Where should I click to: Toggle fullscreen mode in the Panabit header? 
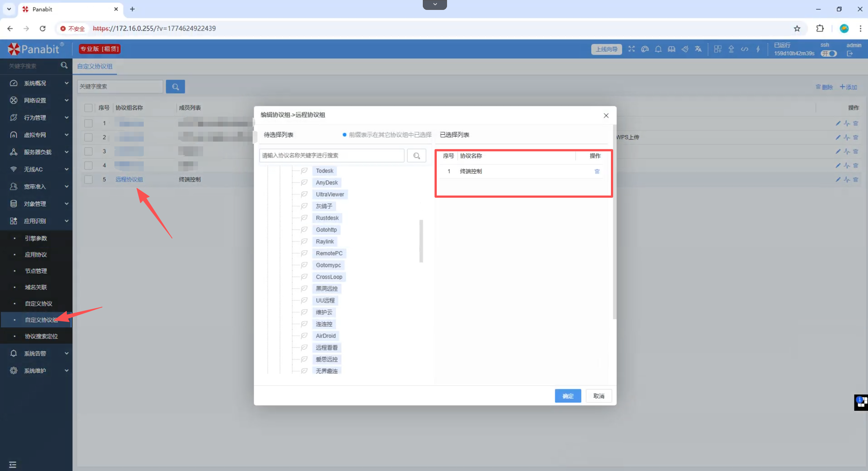(x=631, y=49)
